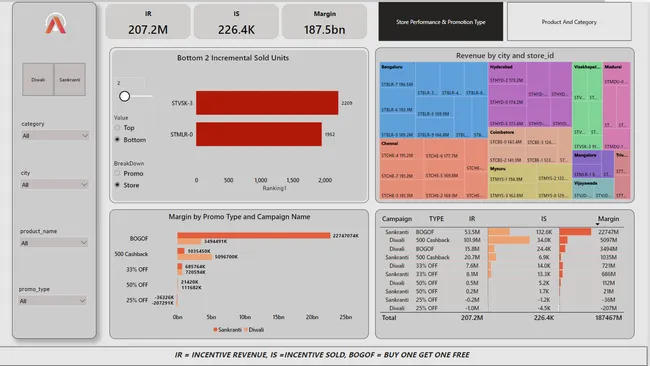Click the Vijayawada treemap header

586,183
